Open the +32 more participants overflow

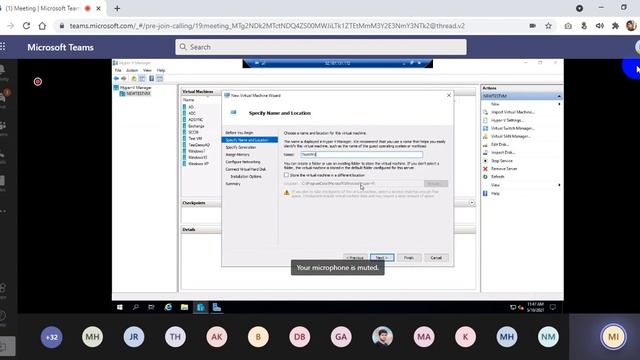(x=51, y=337)
